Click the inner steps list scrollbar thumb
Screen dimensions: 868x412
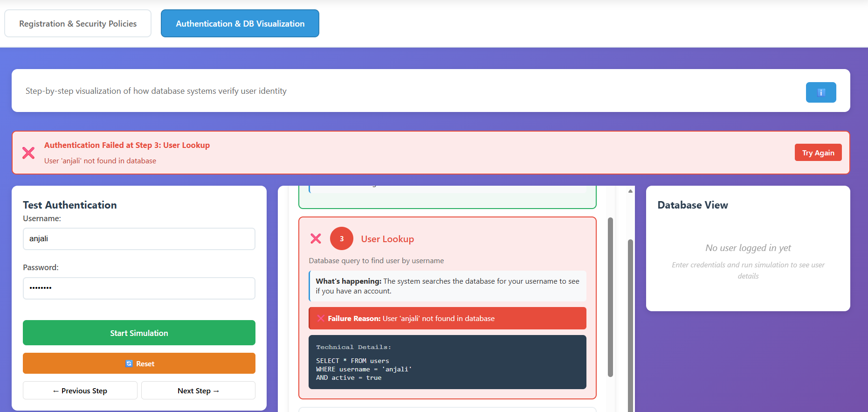click(610, 297)
